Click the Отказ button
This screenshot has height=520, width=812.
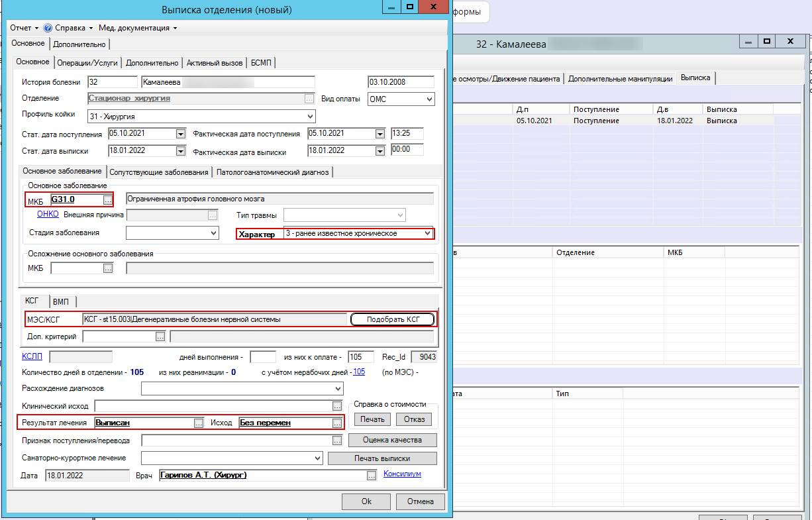(414, 419)
